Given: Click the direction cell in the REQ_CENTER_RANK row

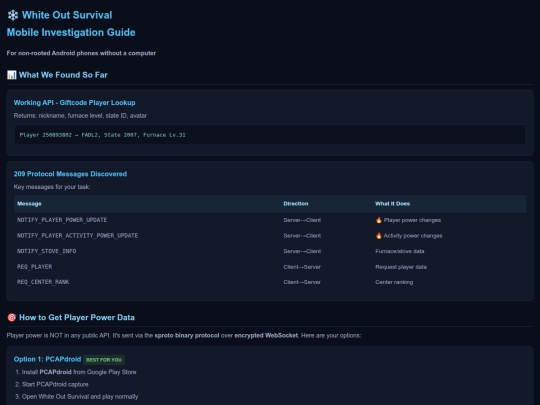Looking at the screenshot, I should tap(302, 282).
